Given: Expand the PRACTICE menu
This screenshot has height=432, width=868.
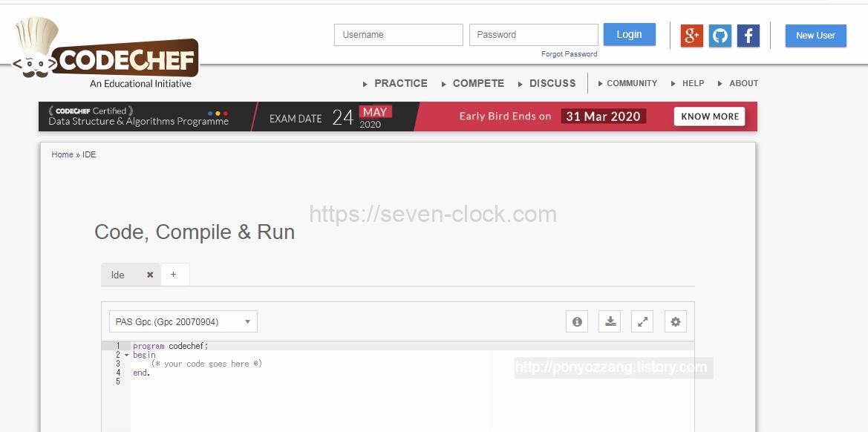Looking at the screenshot, I should click(x=400, y=83).
